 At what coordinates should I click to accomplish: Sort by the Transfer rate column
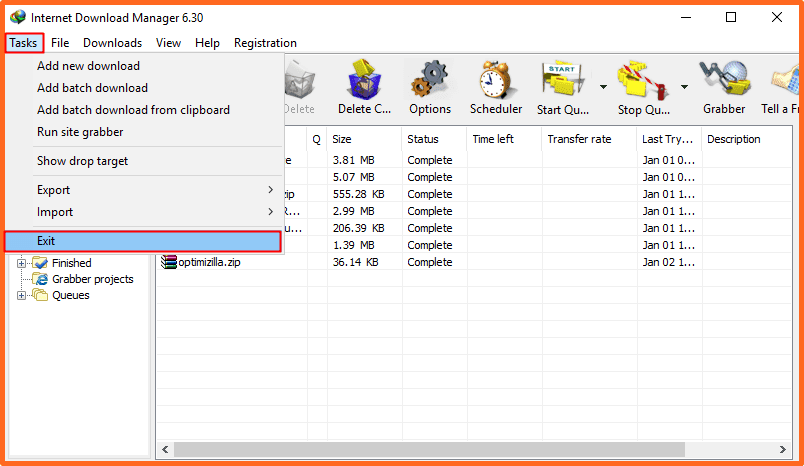tap(589, 139)
